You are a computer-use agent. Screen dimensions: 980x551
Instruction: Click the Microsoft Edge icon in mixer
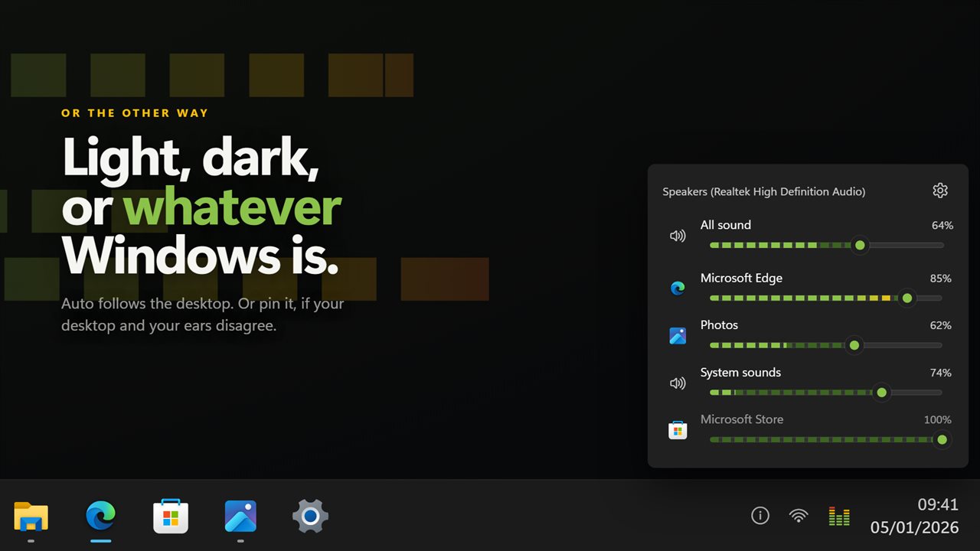678,289
